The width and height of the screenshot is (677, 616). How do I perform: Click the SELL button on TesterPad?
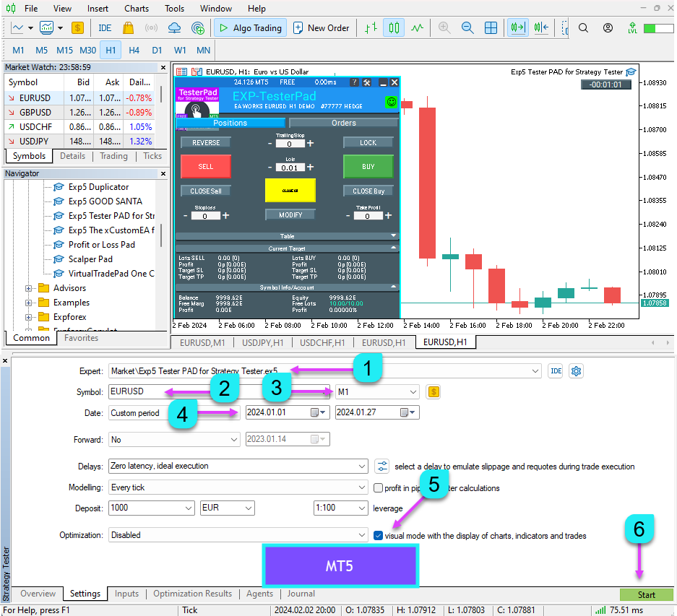[x=205, y=165]
